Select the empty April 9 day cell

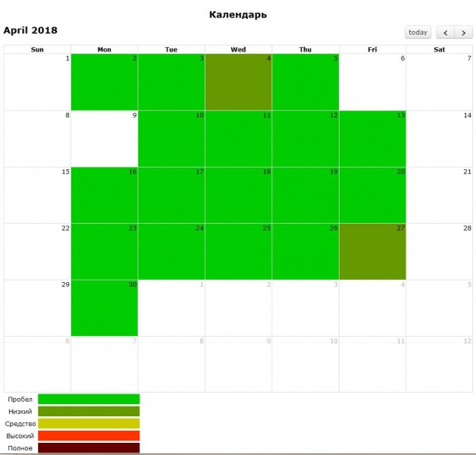coord(105,139)
